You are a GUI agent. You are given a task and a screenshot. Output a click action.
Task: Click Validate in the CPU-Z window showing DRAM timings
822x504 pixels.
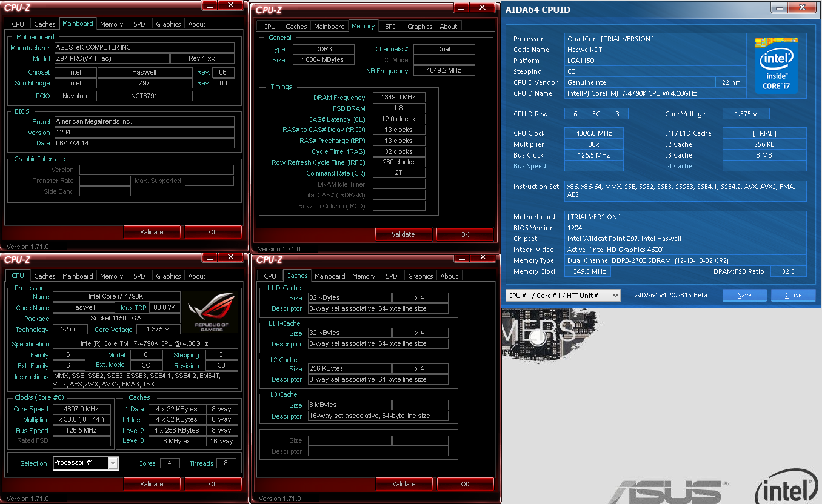point(403,234)
